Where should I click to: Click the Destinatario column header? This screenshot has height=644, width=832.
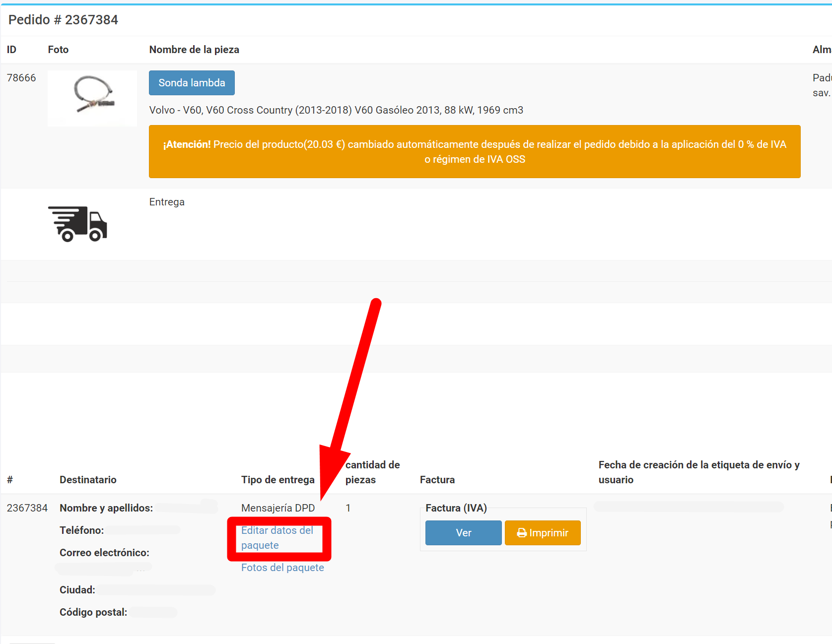tap(88, 480)
